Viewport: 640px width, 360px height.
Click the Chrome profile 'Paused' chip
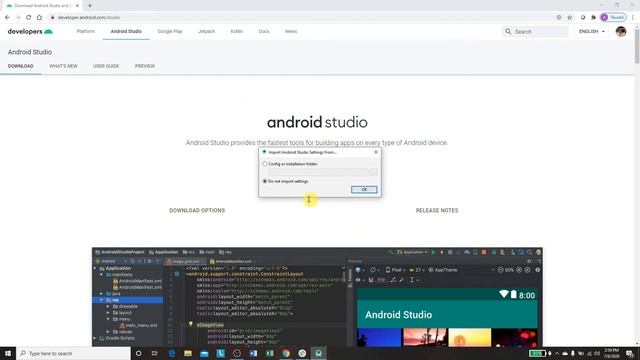click(613, 18)
